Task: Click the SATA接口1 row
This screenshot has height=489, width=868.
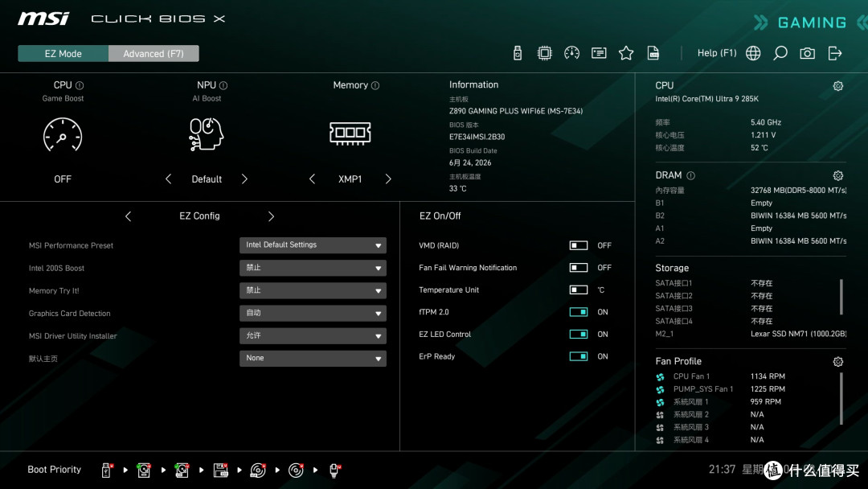Action: pyautogui.click(x=714, y=284)
